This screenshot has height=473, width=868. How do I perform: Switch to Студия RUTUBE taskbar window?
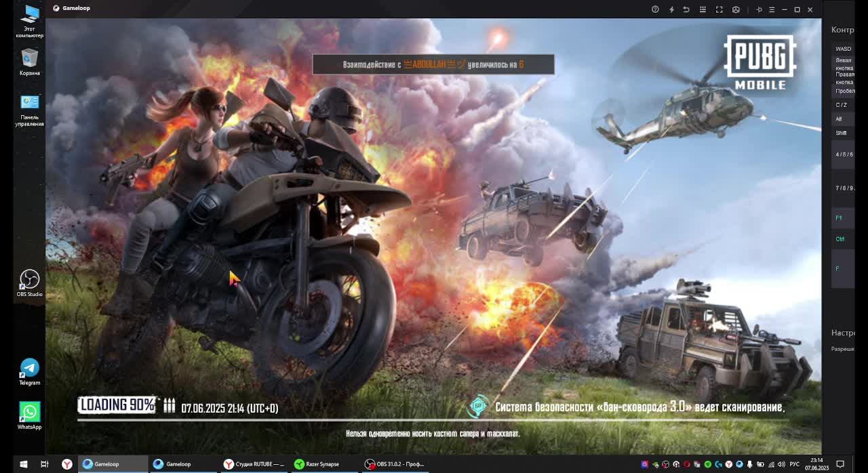[x=255, y=464]
